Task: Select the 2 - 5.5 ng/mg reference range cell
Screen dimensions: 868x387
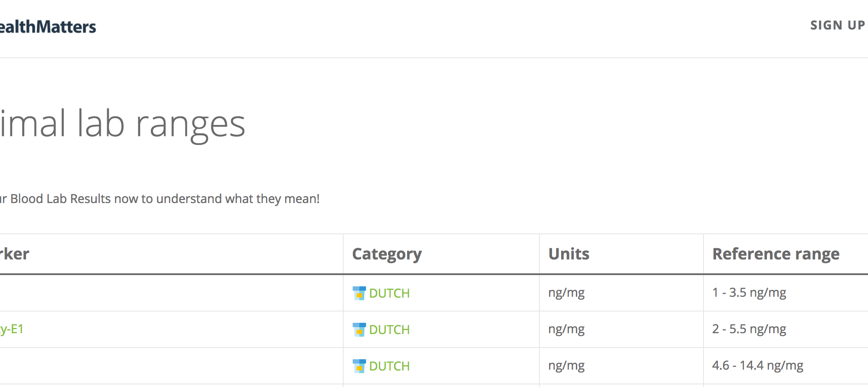Action: [749, 329]
